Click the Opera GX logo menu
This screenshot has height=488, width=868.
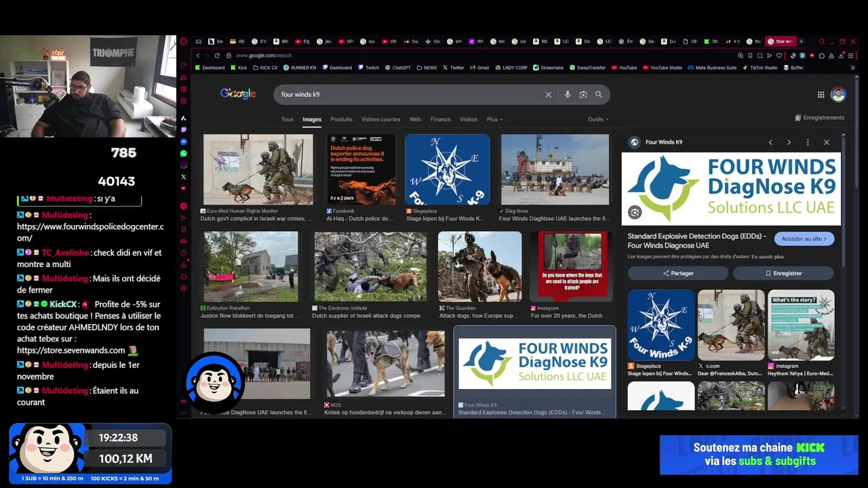(184, 41)
